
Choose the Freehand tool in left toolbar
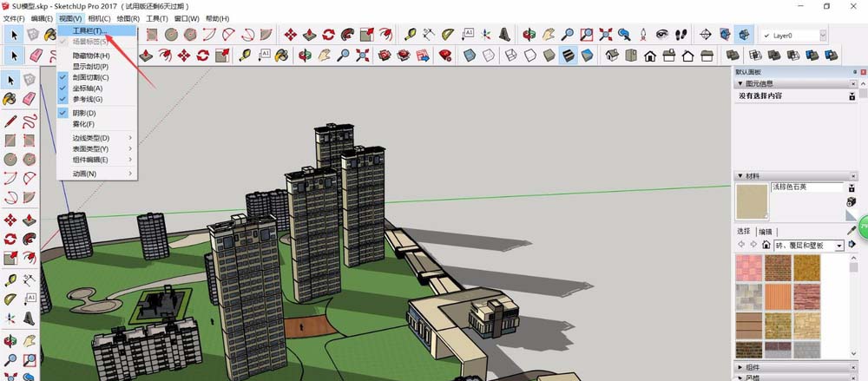click(29, 121)
